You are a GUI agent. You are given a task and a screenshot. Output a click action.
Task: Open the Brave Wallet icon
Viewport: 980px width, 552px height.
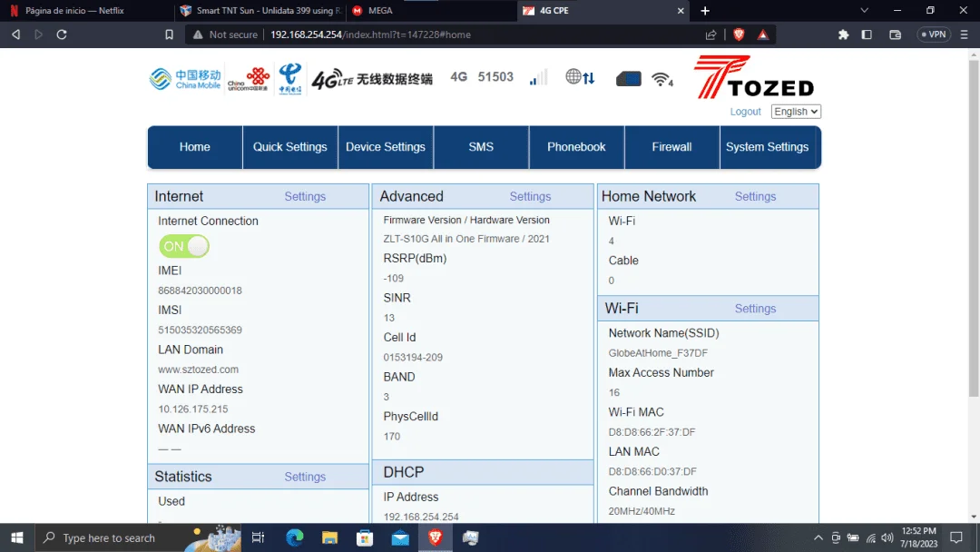coord(895,34)
